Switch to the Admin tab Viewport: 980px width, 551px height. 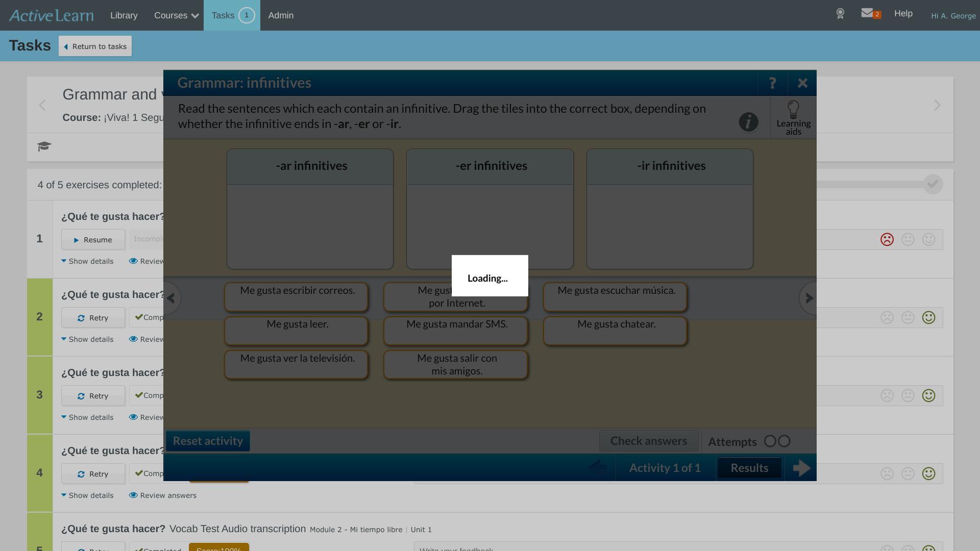(281, 15)
